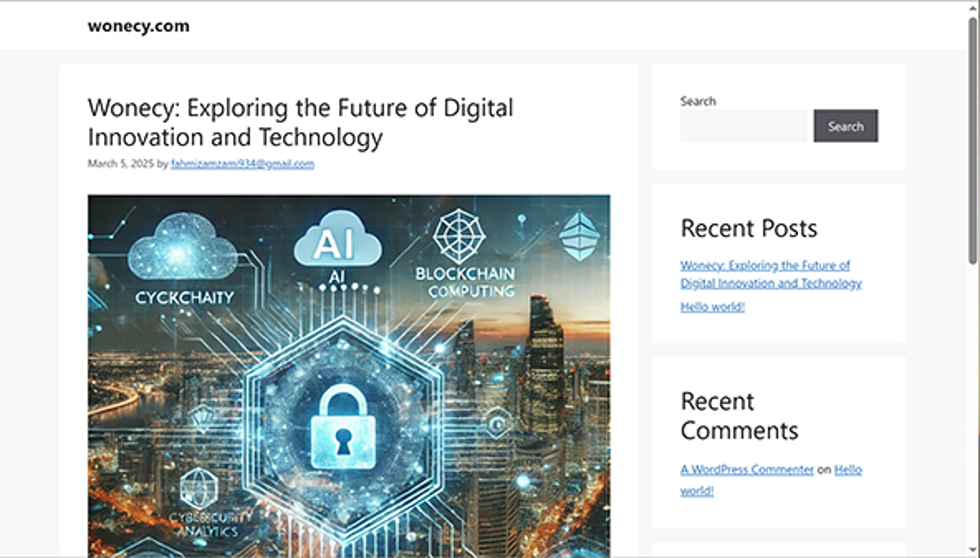Open Hello world! under Recent Comments
The height and width of the screenshot is (558, 980).
[848, 469]
